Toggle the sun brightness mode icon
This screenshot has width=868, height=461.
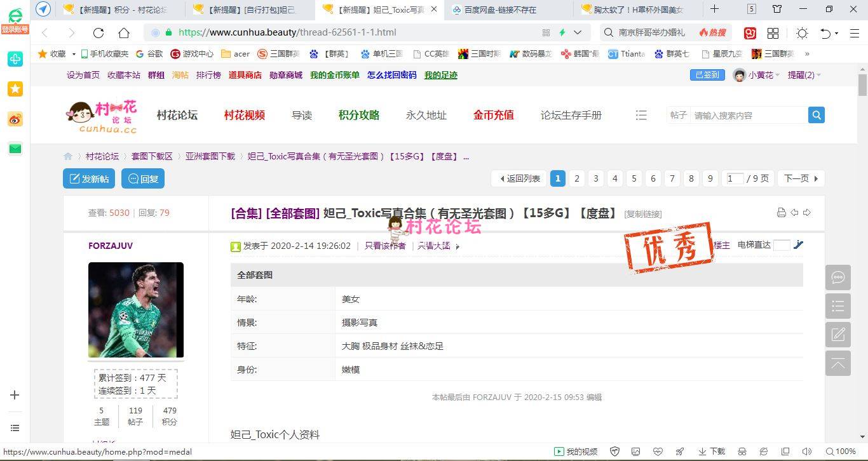tap(802, 33)
